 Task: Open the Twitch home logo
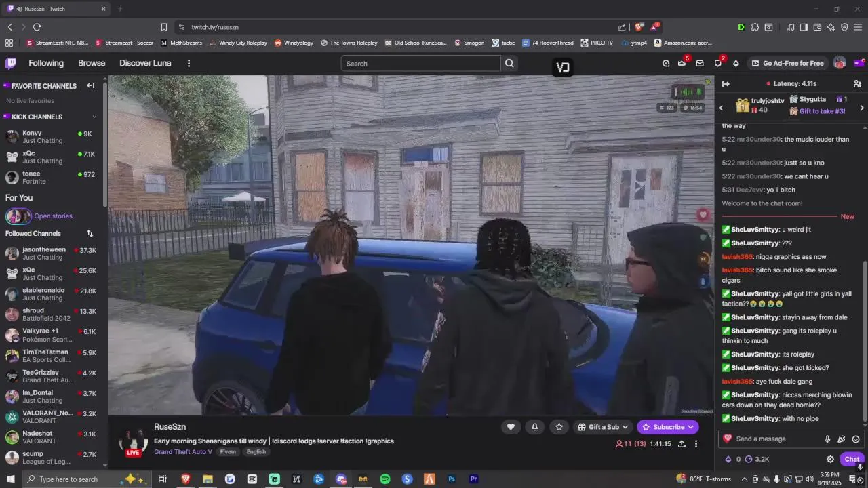pos(11,63)
